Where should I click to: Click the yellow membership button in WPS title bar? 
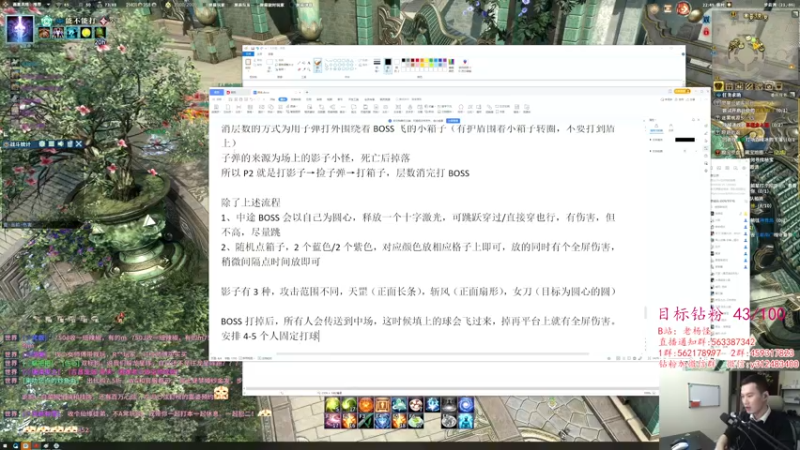tap(682, 91)
